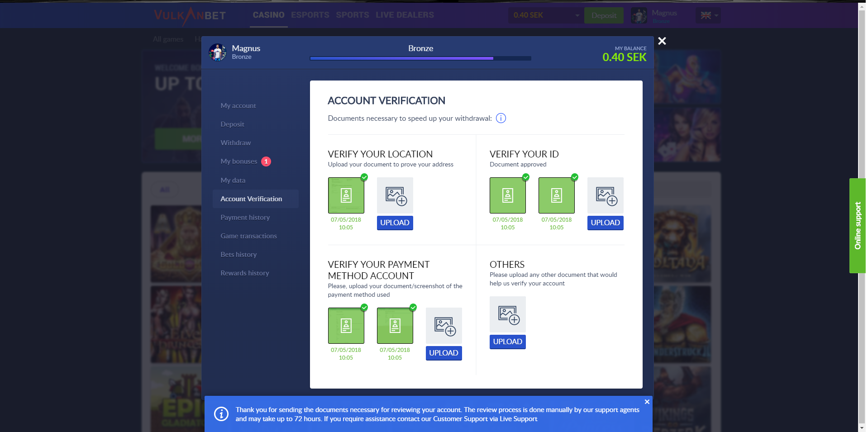868x432 pixels.
Task: Click the info icon next to withdrawal documents text
Action: [x=501, y=118]
